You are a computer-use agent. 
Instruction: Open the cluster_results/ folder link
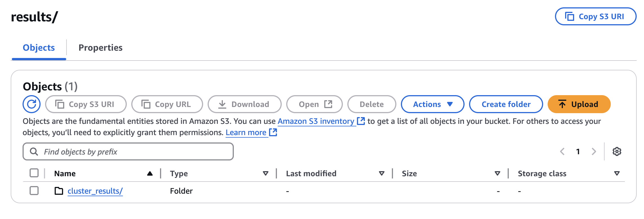point(95,191)
